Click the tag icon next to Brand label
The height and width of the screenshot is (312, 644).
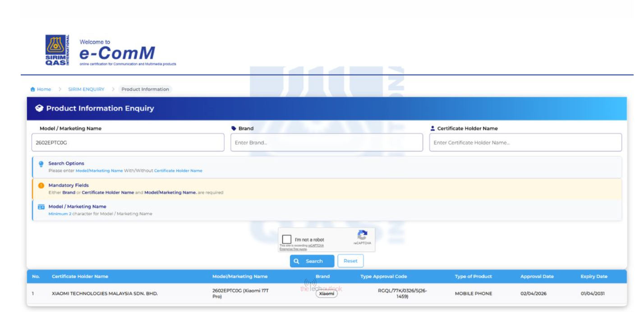click(234, 128)
